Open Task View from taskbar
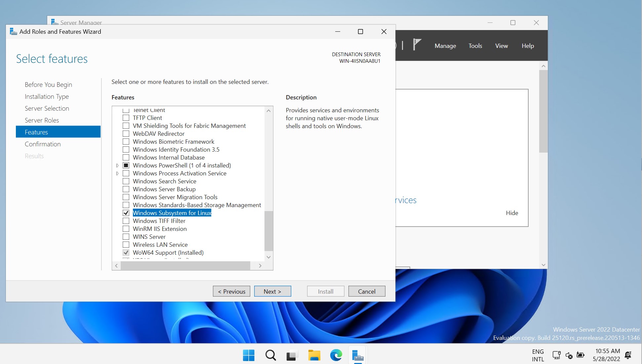 [292, 355]
